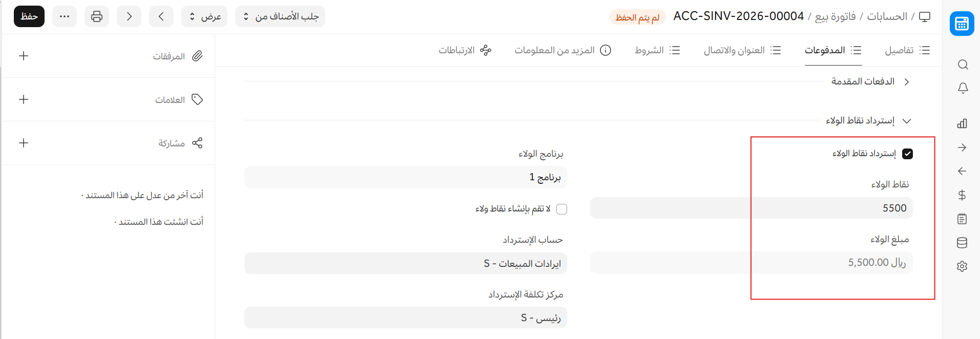The width and height of the screenshot is (980, 339).
Task: Open the notifications bell icon
Action: (x=963, y=88)
